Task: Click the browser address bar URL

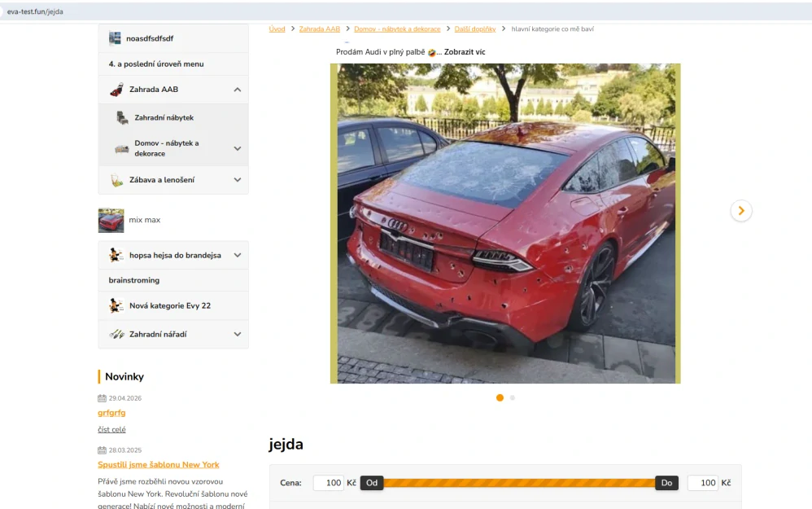Action: point(35,11)
